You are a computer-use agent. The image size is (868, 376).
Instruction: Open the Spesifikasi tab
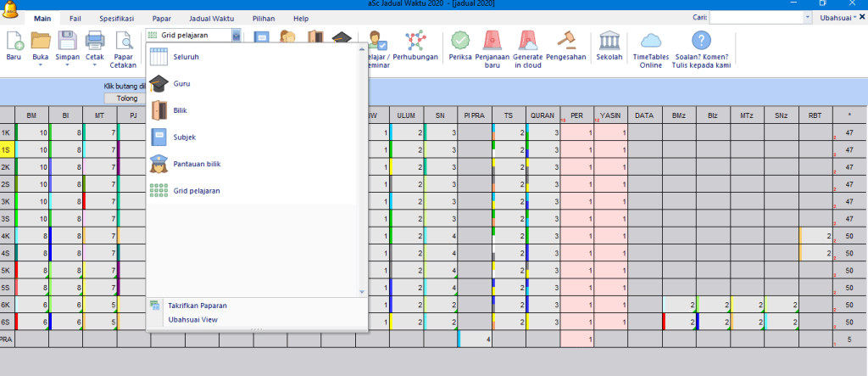117,19
